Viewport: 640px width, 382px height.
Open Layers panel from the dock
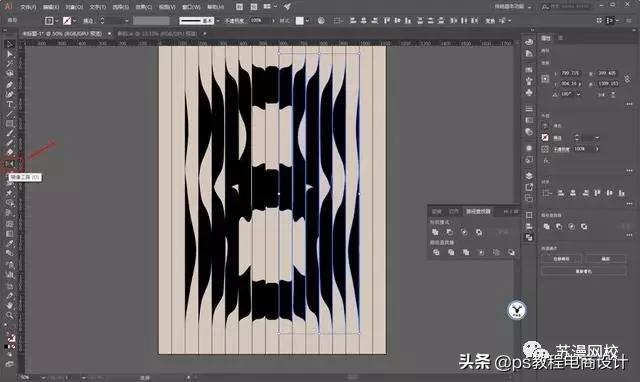(x=529, y=175)
